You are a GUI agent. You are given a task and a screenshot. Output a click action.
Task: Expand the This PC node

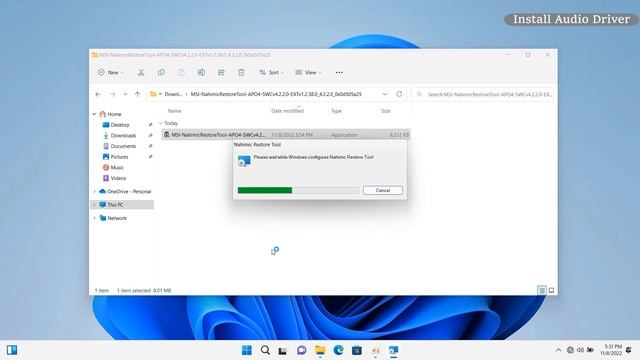click(94, 204)
